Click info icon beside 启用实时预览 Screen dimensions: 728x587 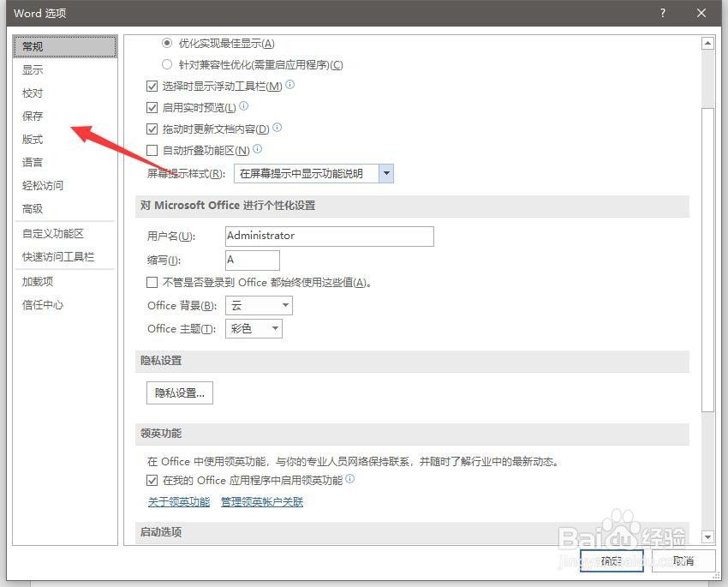click(x=244, y=106)
